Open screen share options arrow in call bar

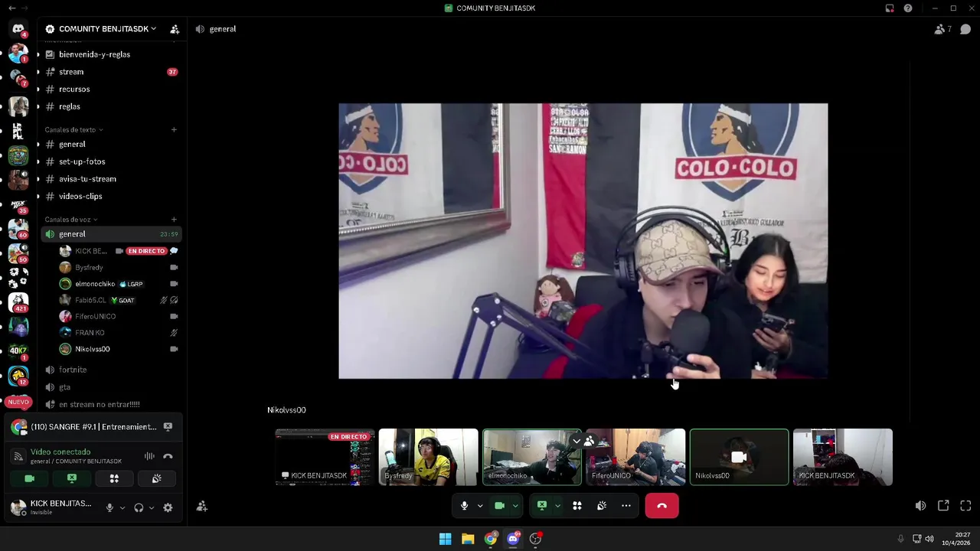click(557, 506)
